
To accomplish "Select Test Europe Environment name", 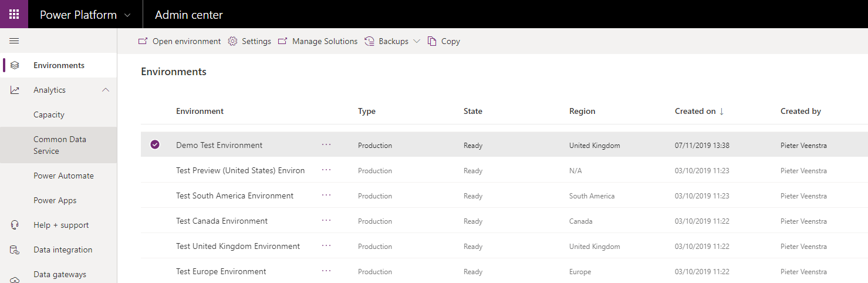I will [x=221, y=271].
